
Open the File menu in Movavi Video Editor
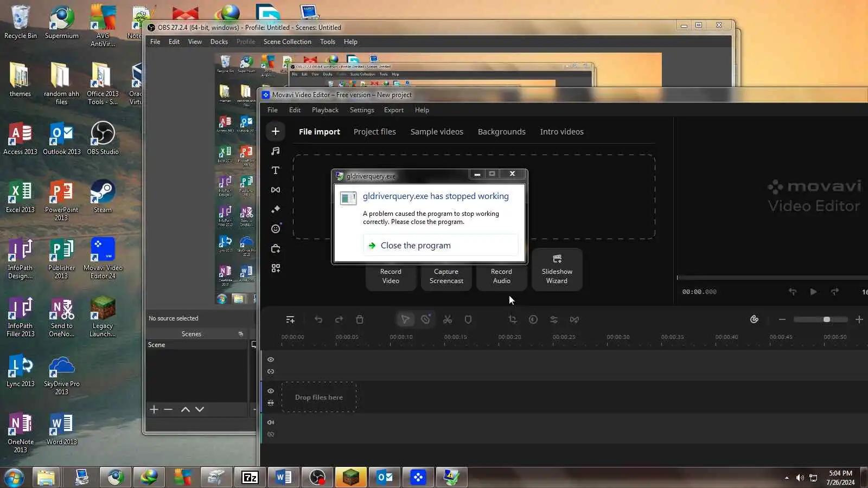tap(272, 110)
